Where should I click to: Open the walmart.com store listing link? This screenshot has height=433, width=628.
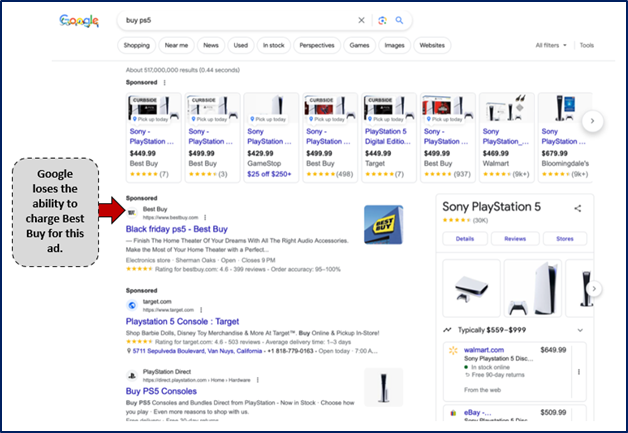click(x=484, y=350)
